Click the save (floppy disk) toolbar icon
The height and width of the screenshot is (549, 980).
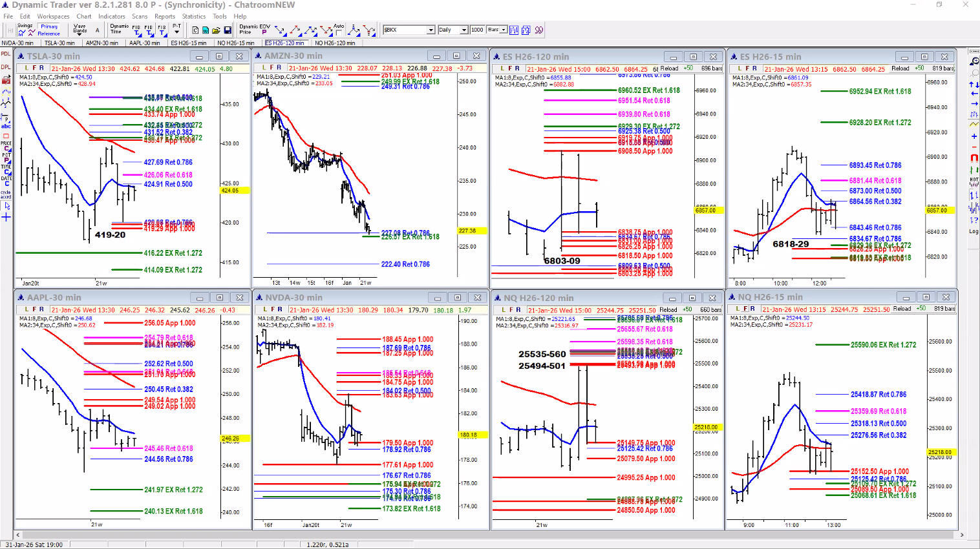[227, 30]
